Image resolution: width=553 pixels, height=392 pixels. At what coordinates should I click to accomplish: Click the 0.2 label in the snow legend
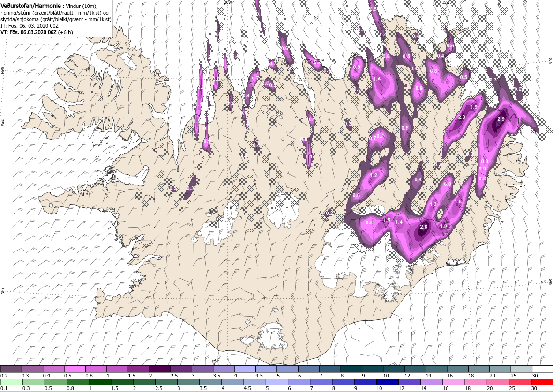pos(4,376)
